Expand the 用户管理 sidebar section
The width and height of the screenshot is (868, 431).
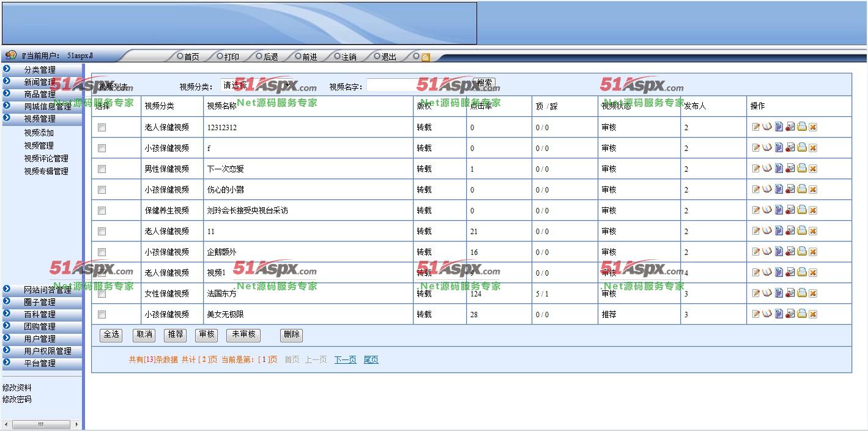coord(40,339)
